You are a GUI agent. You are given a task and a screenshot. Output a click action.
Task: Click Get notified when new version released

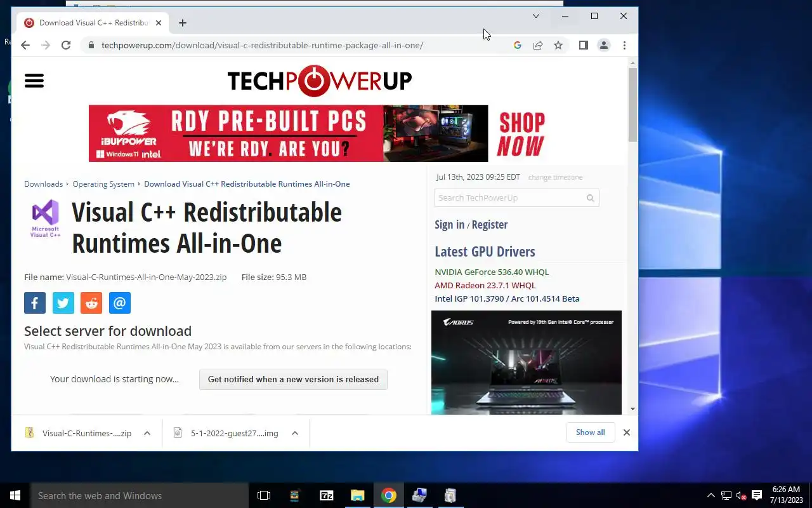[293, 380]
